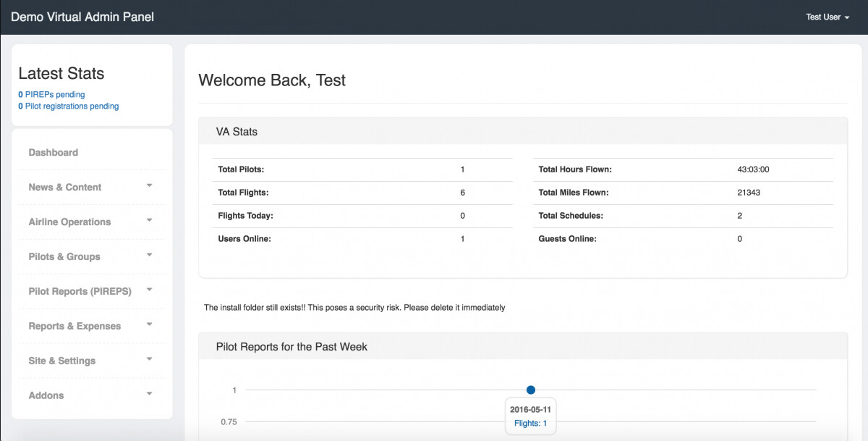Screen dimensions: 868x441
Task: Open the Pilot registrations pending link
Action: [x=69, y=106]
